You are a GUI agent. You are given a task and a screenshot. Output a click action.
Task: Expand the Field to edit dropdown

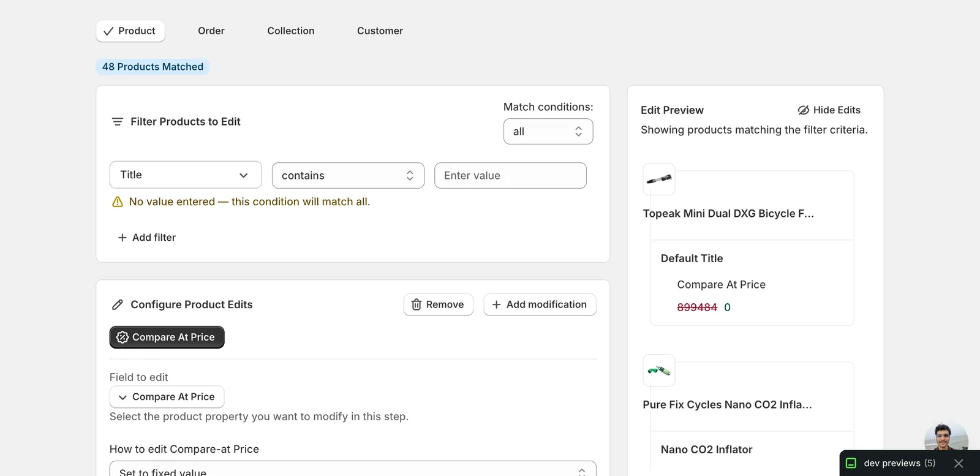(167, 397)
